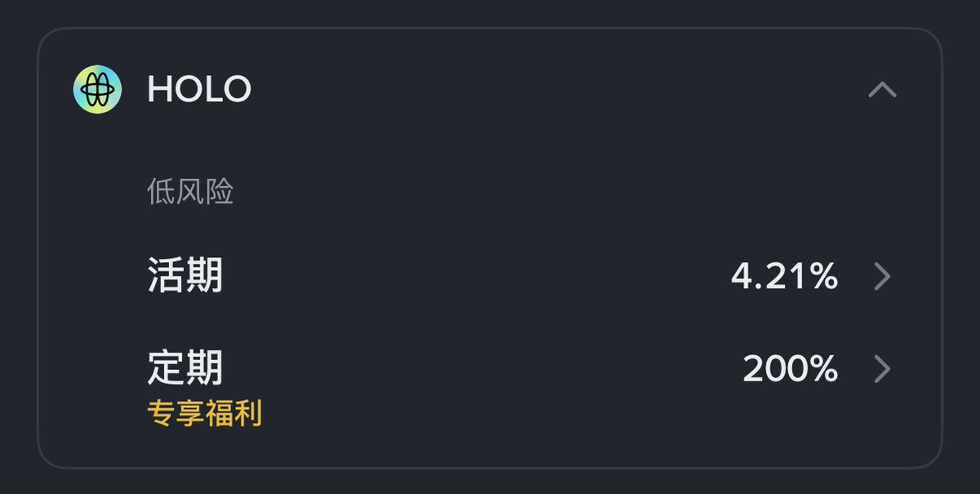Click the HOLO token logo icon

97,90
